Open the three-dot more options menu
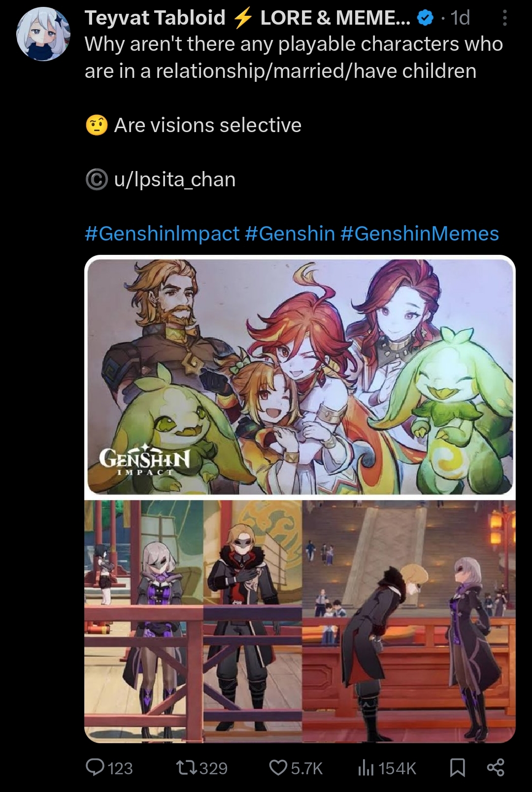The width and height of the screenshot is (532, 792). 504,19
